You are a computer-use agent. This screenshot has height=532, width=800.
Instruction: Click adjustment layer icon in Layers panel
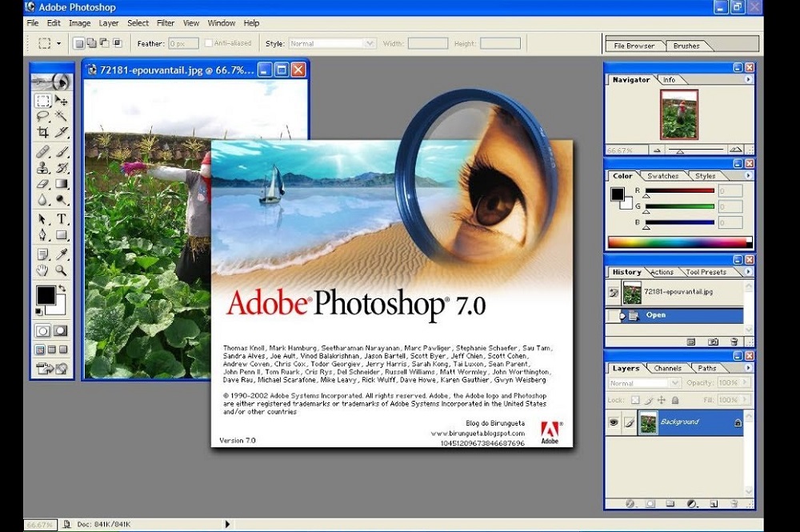[x=692, y=504]
